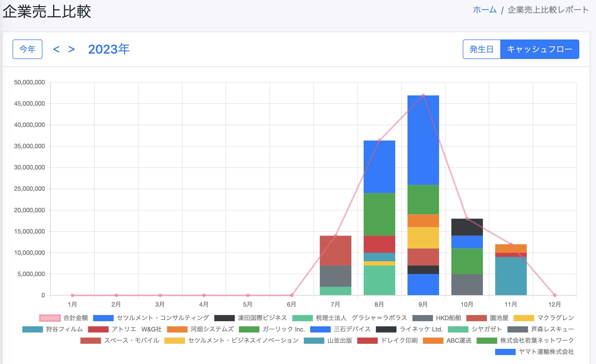596x364 pixels.
Task: Hide 税理士法人 グラシャ＝ラボラス series
Action: pyautogui.click(x=350, y=318)
